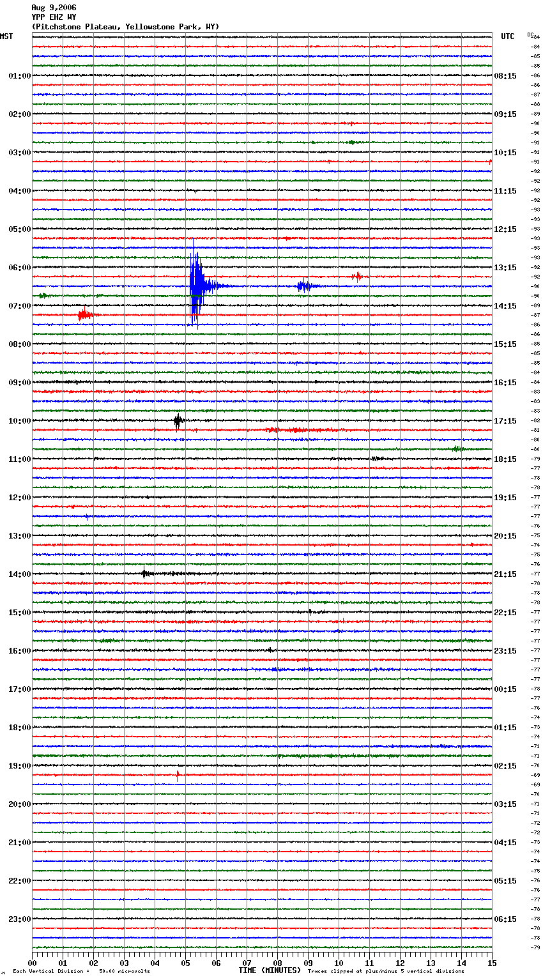Image resolution: width=543 pixels, height=980 pixels.
Task: Select the 12:00 MST time label
Action: pyautogui.click(x=20, y=498)
